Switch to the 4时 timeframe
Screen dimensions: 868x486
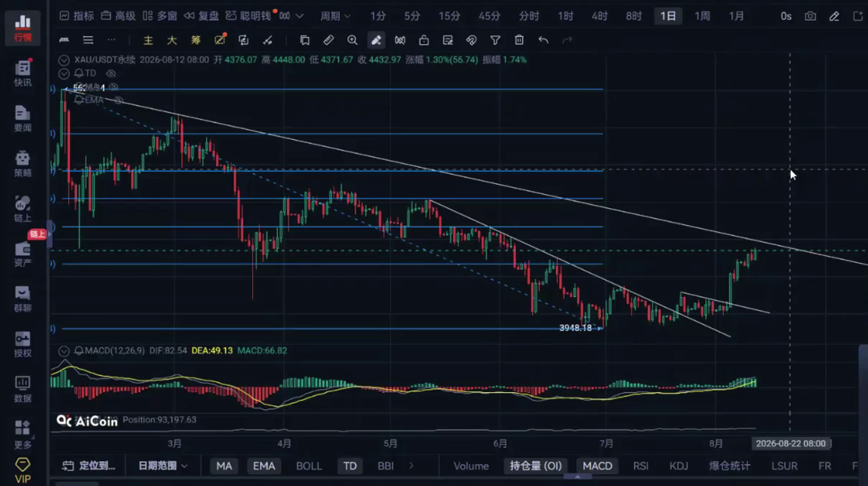pyautogui.click(x=599, y=16)
